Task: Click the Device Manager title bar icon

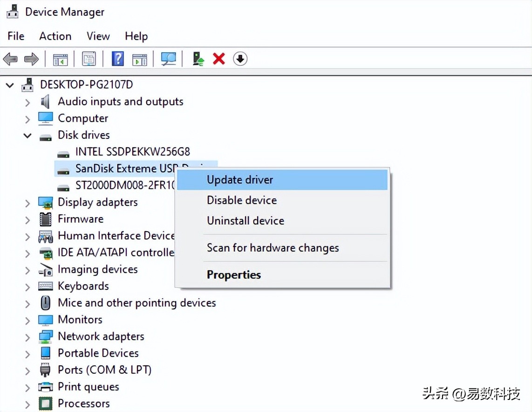Action: (13, 12)
